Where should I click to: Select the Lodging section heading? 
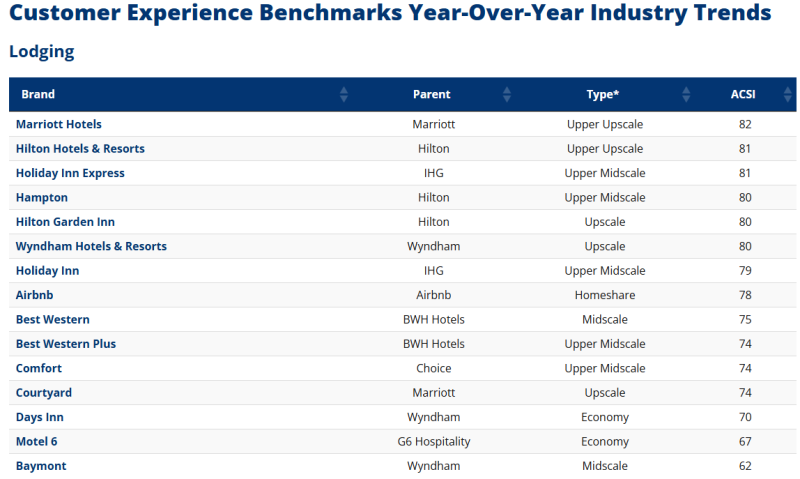(42, 52)
